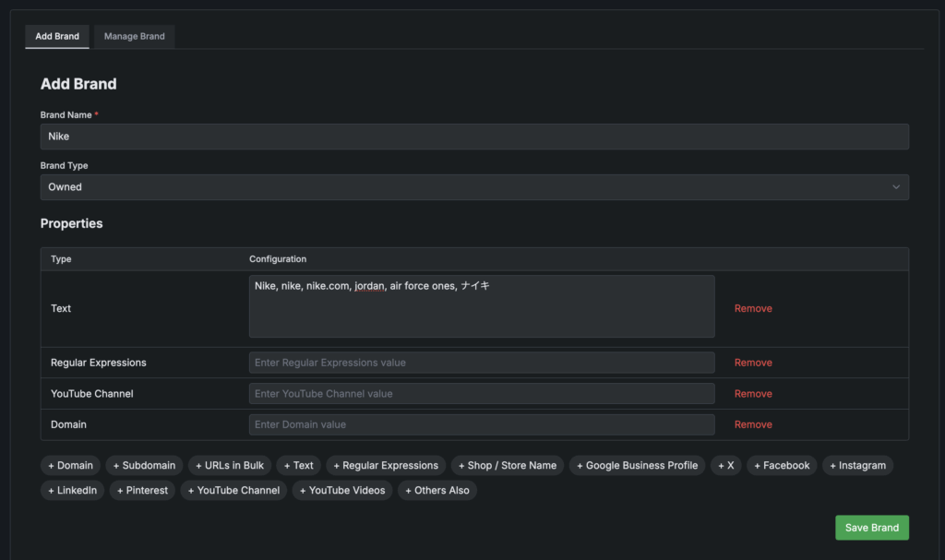Remove the Domain property row
The height and width of the screenshot is (560, 945).
point(753,424)
